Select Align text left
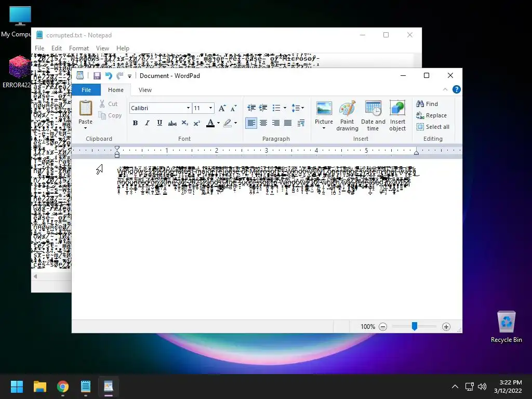Image resolution: width=532 pixels, height=399 pixels. pos(251,123)
